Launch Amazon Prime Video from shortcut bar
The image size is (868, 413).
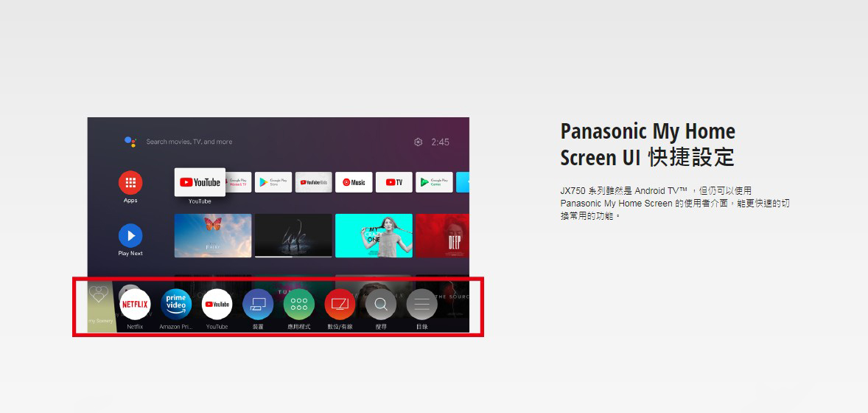(176, 305)
